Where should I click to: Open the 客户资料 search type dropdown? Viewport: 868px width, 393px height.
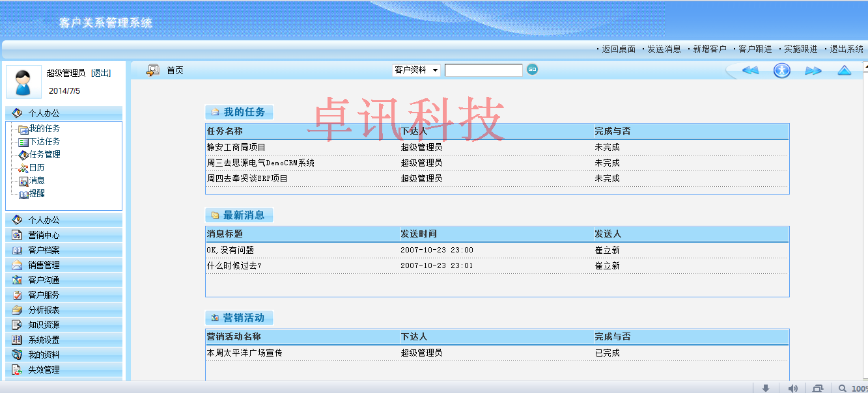(x=416, y=70)
